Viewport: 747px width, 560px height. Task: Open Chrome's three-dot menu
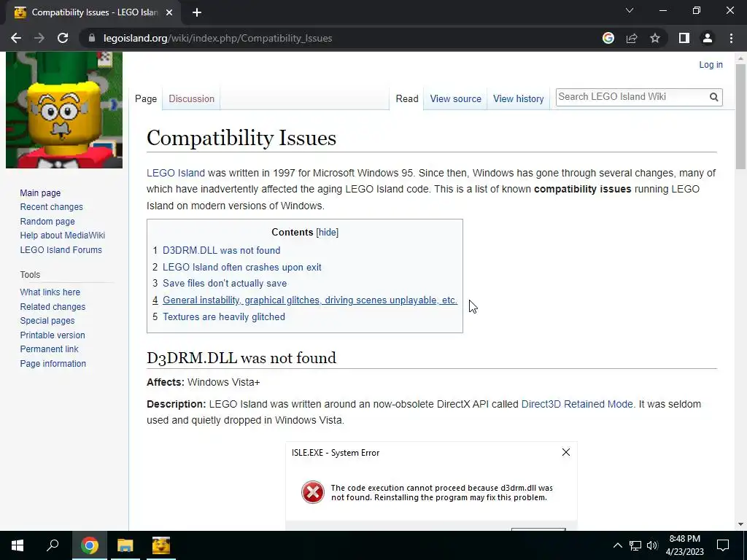(731, 38)
